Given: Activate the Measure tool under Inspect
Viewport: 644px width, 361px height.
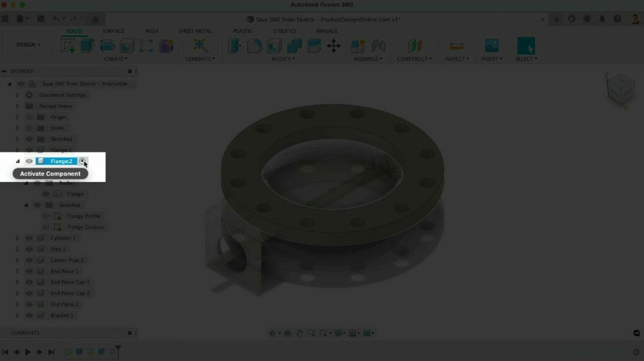Looking at the screenshot, I should click(x=456, y=46).
